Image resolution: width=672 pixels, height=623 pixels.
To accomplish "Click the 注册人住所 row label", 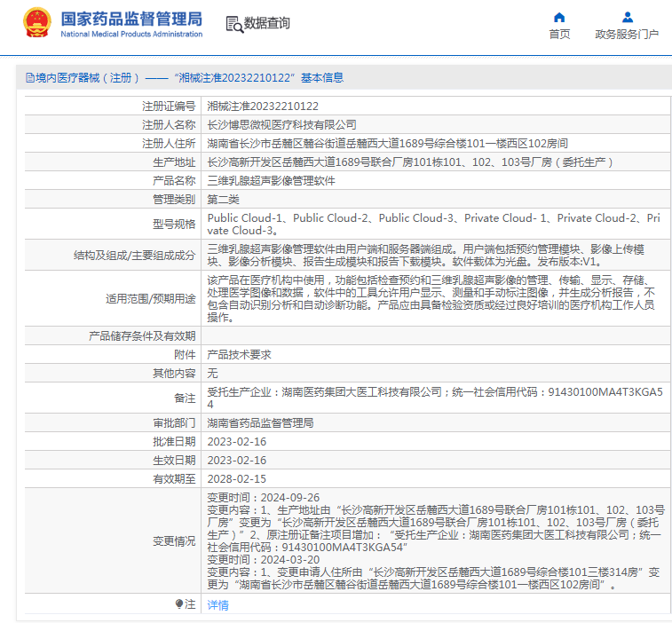I will pos(169,144).
